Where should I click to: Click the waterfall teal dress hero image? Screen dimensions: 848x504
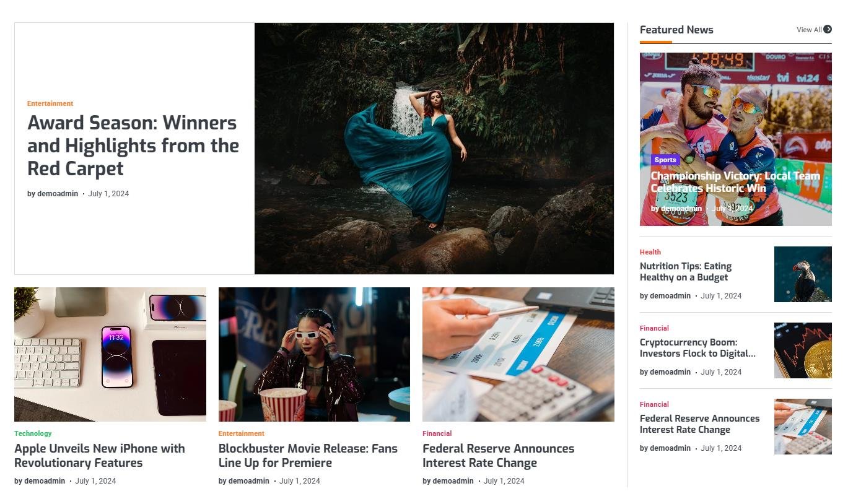[434, 149]
